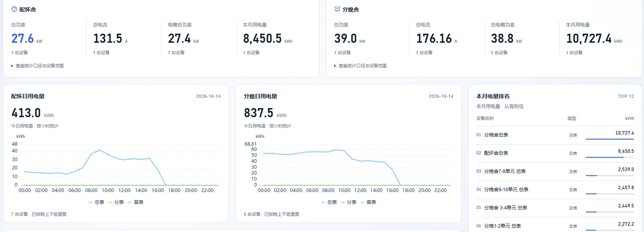Viewport: 644px width, 232px height.
Task: Click the progress bar for 配怀舍总表 ranking
Action: pos(610,157)
